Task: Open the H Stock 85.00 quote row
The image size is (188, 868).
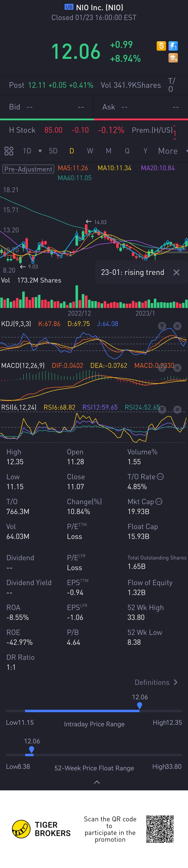Action: (94, 130)
